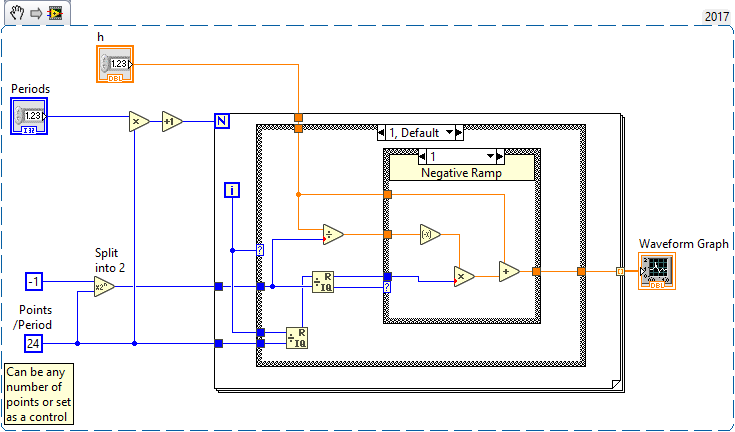
Task: Click the inner case selector terminal (?)
Action: [x=387, y=287]
